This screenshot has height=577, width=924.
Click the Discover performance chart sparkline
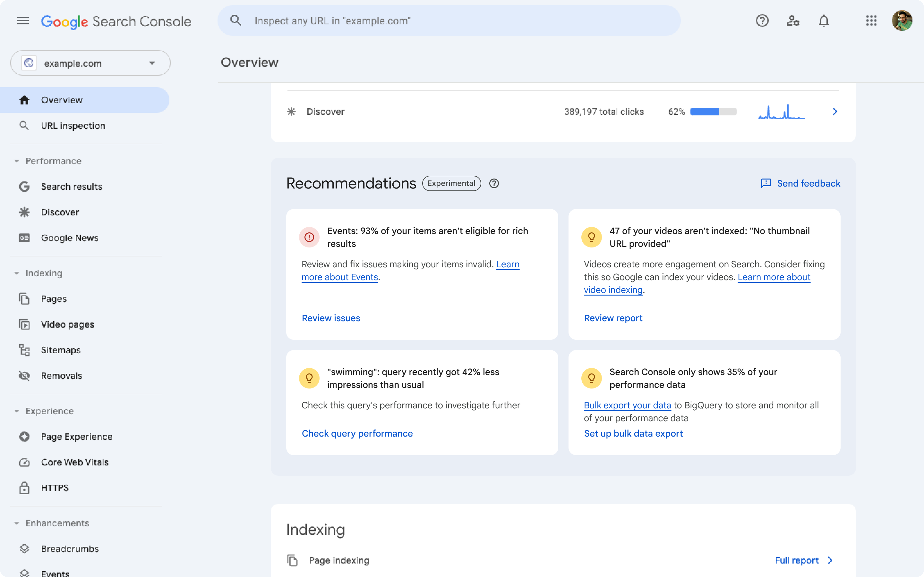(x=782, y=112)
